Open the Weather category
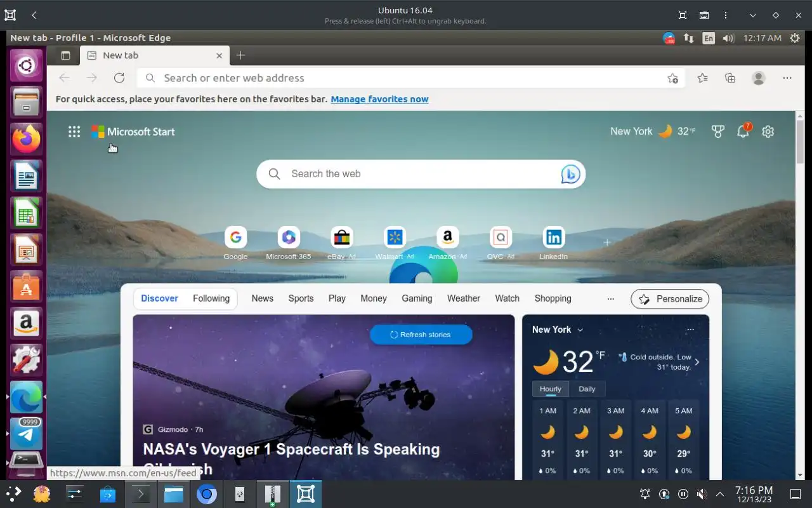The width and height of the screenshot is (812, 508). tap(464, 298)
